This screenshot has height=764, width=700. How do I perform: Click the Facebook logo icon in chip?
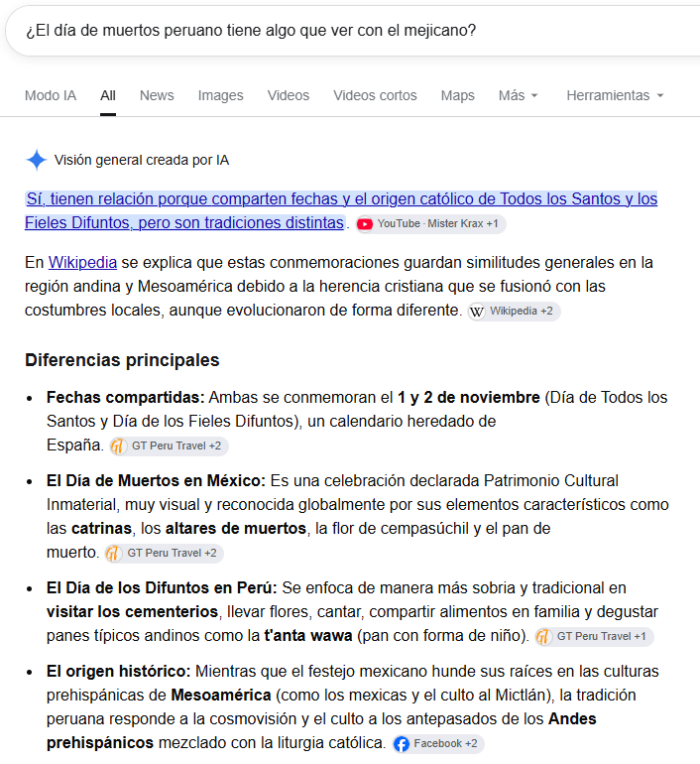pos(402,744)
